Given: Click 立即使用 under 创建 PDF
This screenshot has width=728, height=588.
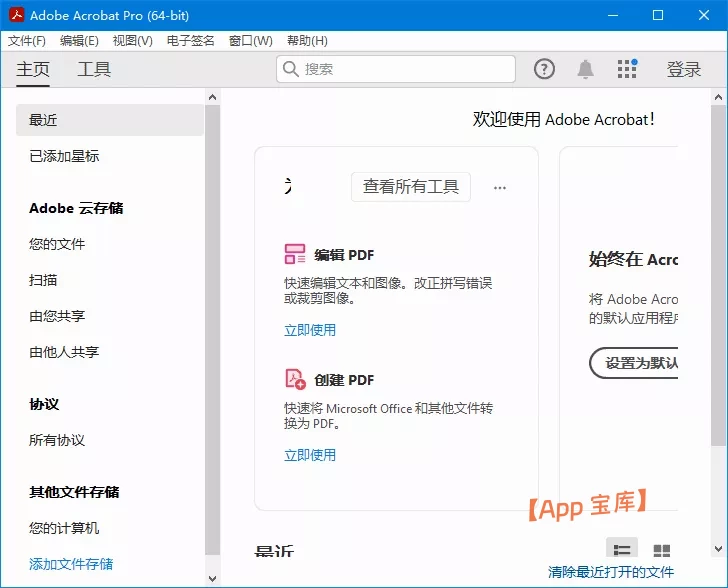Looking at the screenshot, I should pyautogui.click(x=310, y=455).
